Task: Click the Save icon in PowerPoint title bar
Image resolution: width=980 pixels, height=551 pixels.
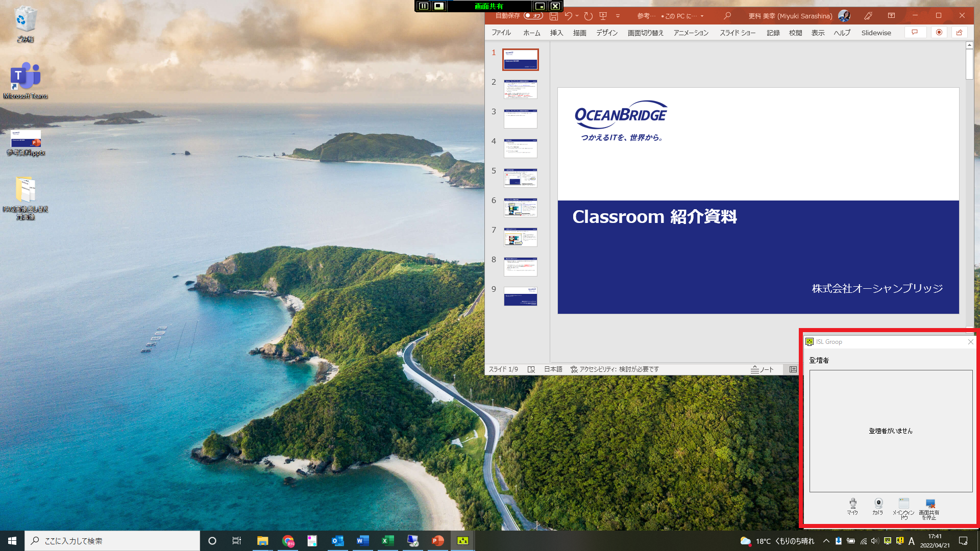Action: click(x=554, y=16)
